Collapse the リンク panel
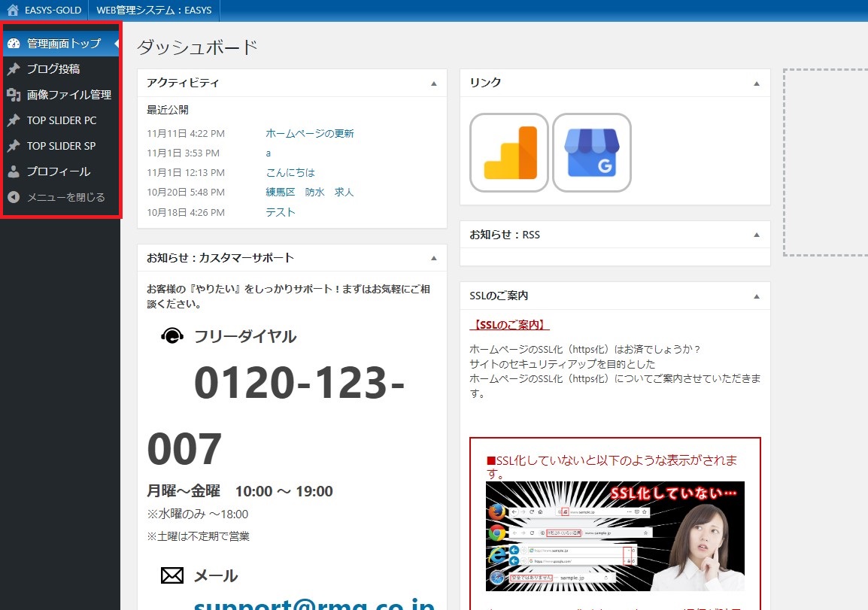The image size is (868, 610). (x=757, y=83)
